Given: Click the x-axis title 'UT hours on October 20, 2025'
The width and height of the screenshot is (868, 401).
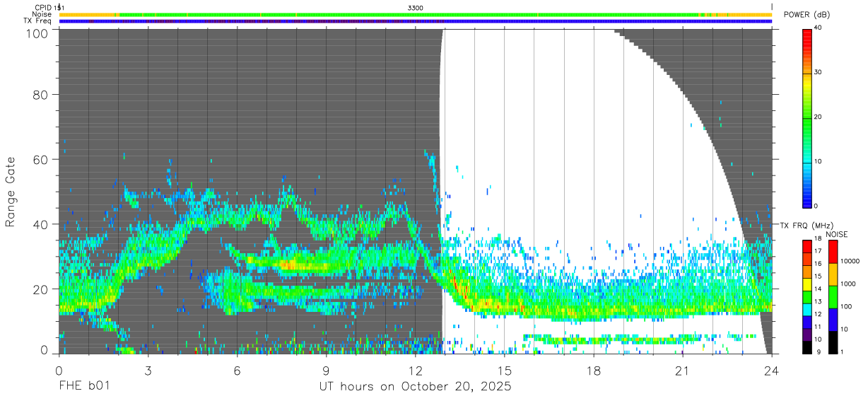Looking at the screenshot, I should (x=415, y=388).
